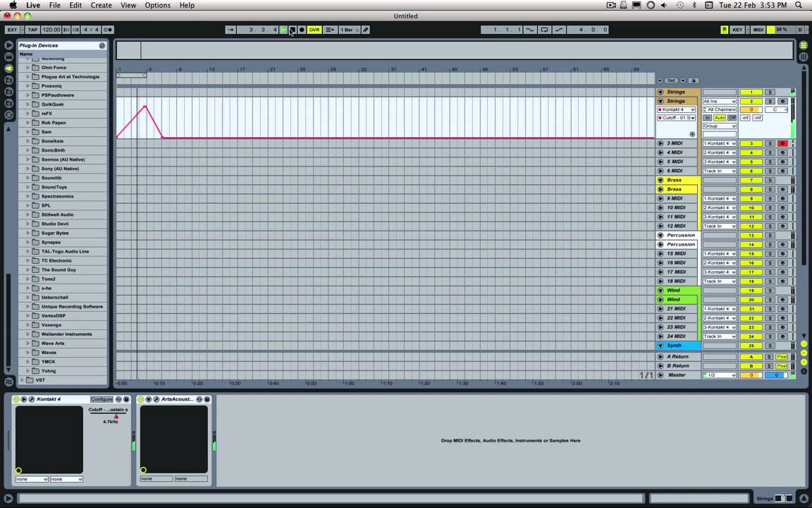Click the ArtsAcoust device hot-swap icon
Viewport: 812px width, 508px height.
coord(199,399)
